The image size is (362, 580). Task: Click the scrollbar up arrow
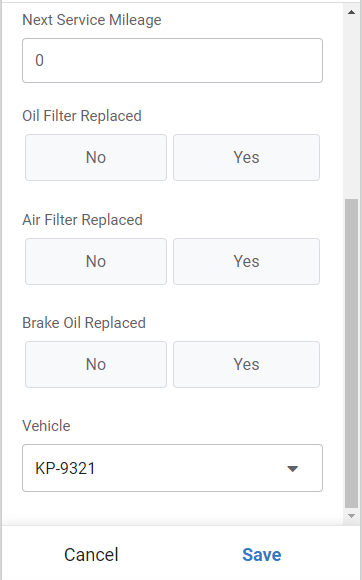click(351, 12)
